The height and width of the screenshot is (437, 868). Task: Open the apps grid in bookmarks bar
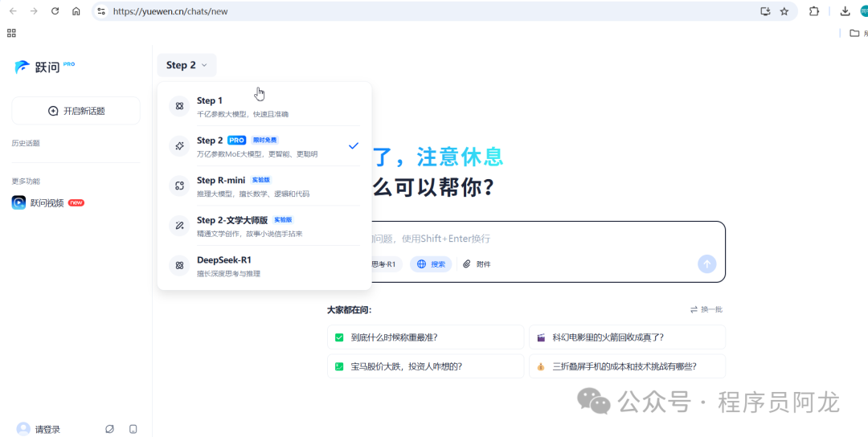(11, 33)
